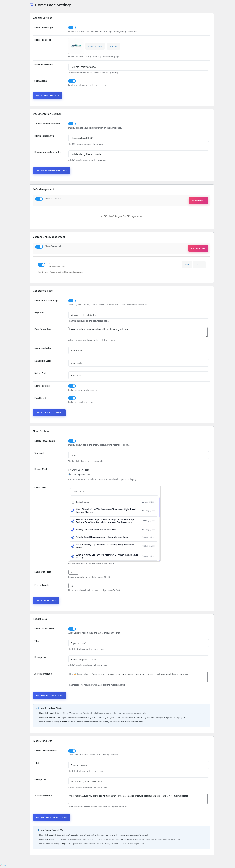Click Choose Logo button

pos(95,46)
